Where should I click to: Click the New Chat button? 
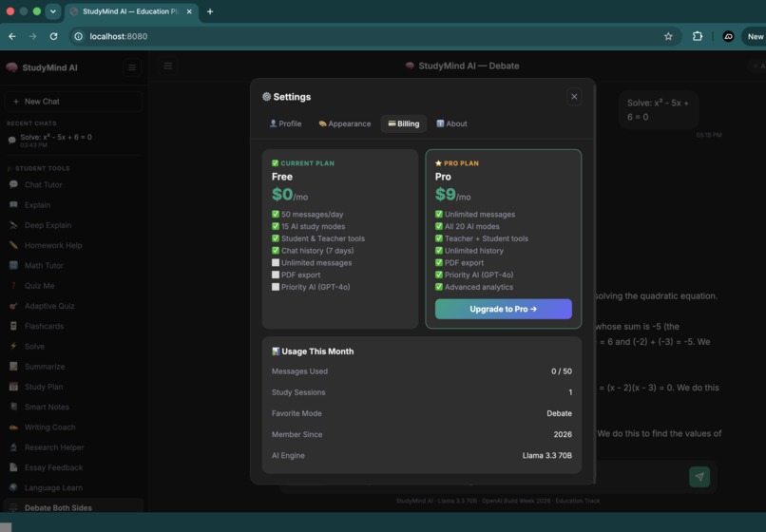73,102
